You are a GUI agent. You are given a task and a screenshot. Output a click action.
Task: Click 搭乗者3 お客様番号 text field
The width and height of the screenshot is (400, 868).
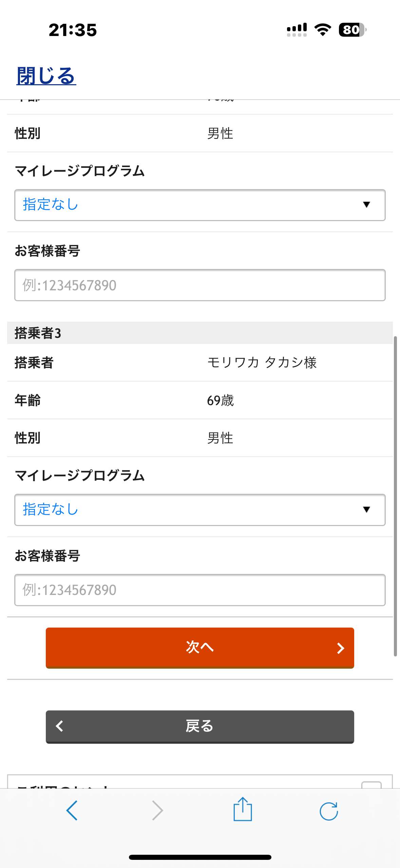coord(199,590)
